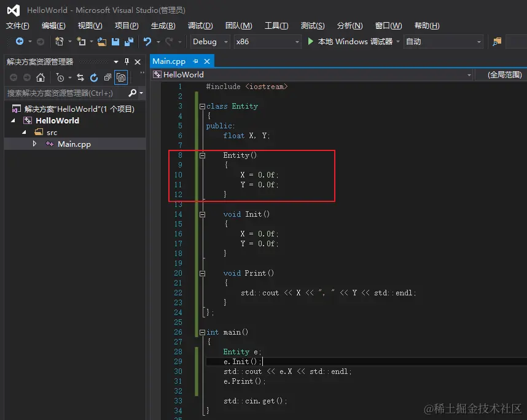
Task: Click the Add New Item toolbar icon
Action: coord(81,41)
